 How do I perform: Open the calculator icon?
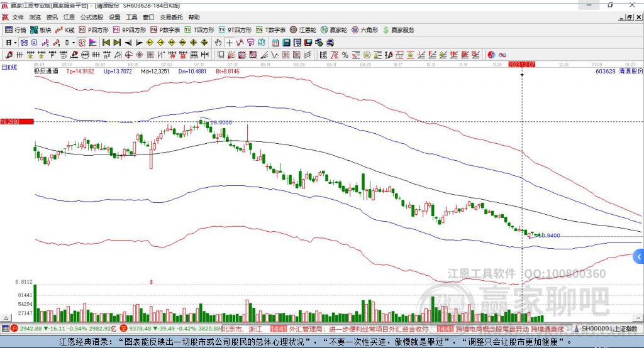[286, 43]
